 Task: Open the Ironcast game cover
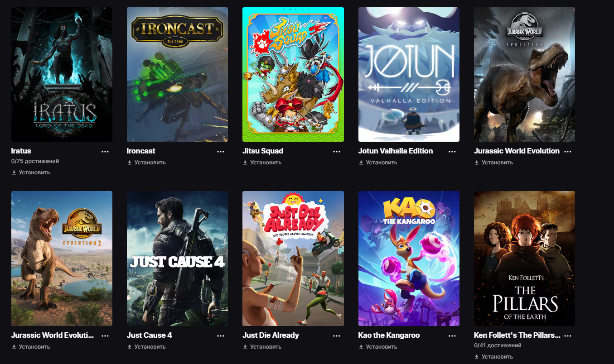click(x=177, y=74)
